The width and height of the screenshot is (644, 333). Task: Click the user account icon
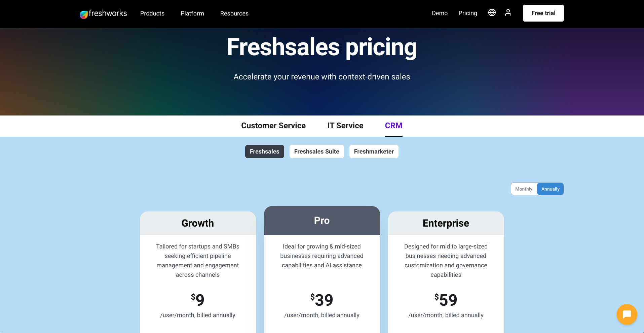click(x=508, y=13)
